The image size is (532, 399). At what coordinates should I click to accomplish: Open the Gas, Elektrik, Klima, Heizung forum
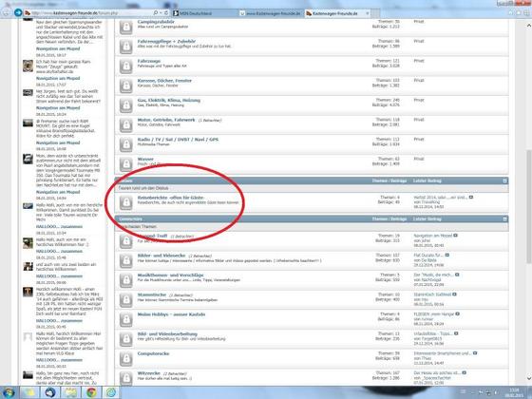(169, 101)
